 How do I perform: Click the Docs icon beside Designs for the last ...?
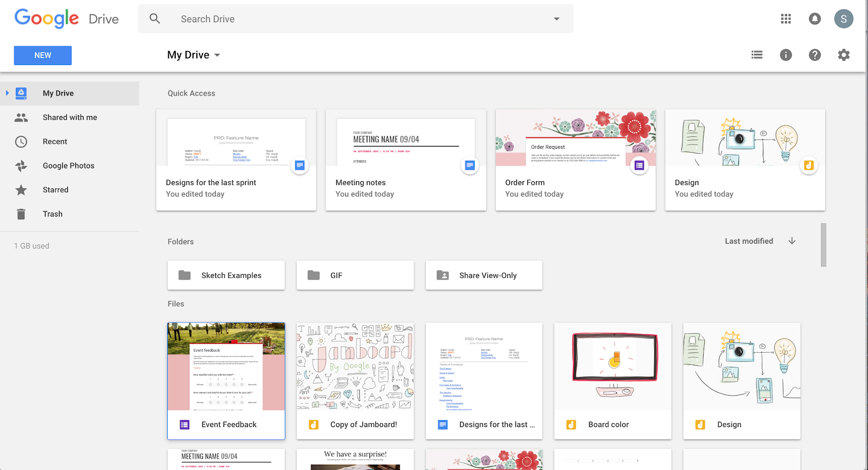(x=443, y=425)
